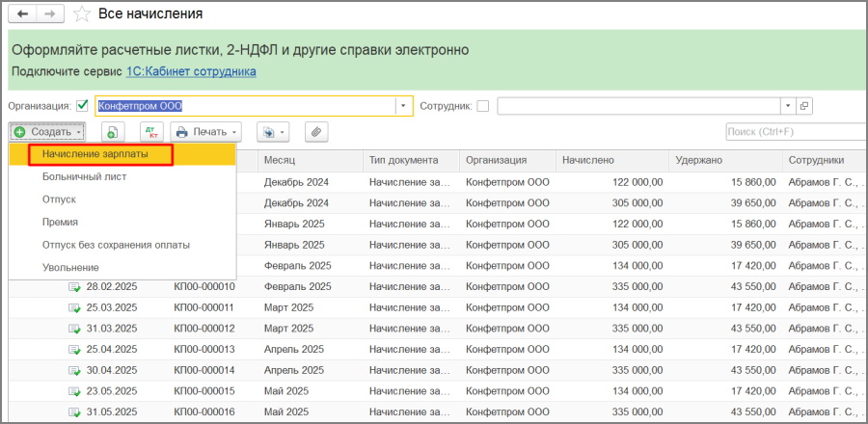The height and width of the screenshot is (424, 868).
Task: Click document icon for row 23.05.2025
Action: (74, 391)
